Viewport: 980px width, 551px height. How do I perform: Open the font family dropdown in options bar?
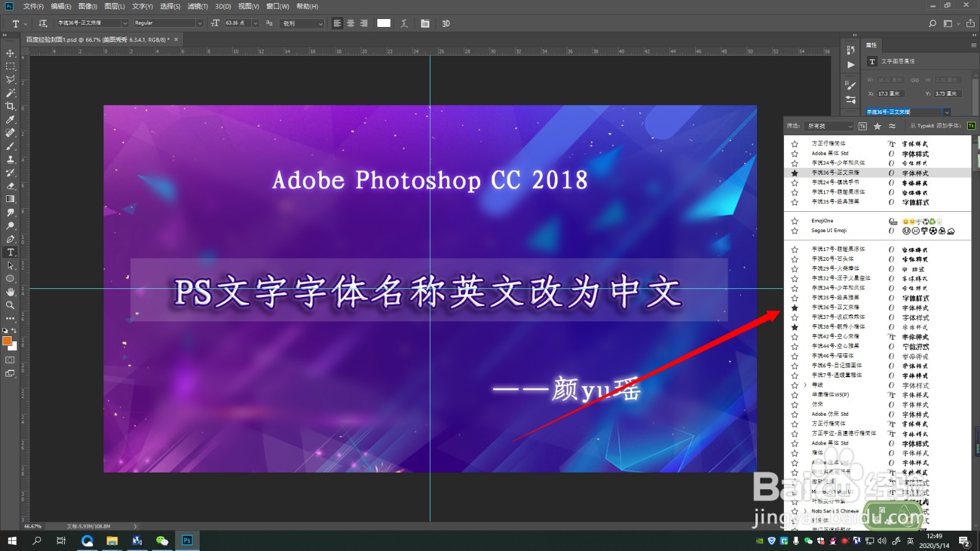tap(125, 23)
